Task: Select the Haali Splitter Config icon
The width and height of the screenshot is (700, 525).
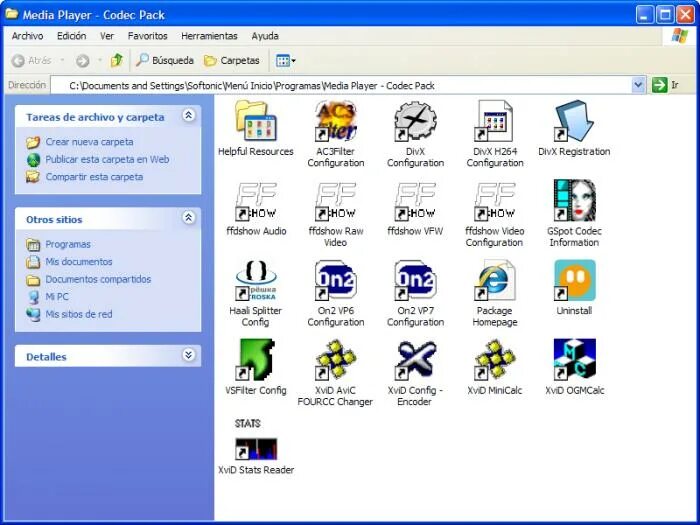Action: click(256, 280)
